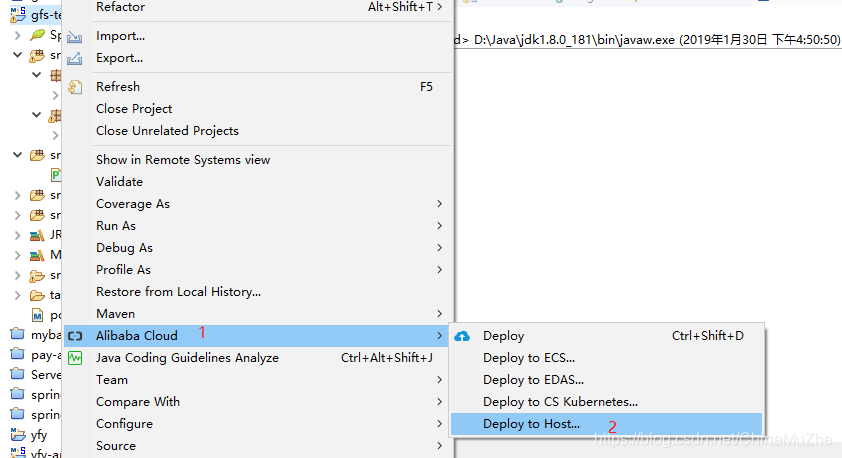Open the Run As submenu arrow
The image size is (842, 458).
(x=439, y=226)
